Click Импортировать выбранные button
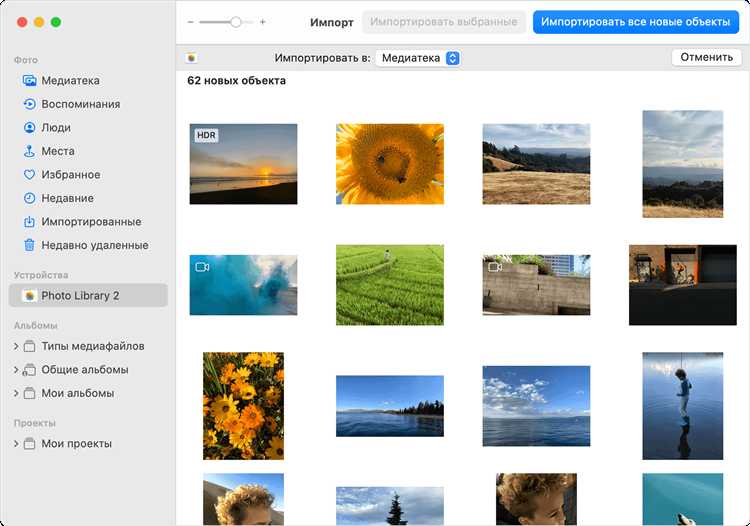The width and height of the screenshot is (750, 526). (x=443, y=22)
